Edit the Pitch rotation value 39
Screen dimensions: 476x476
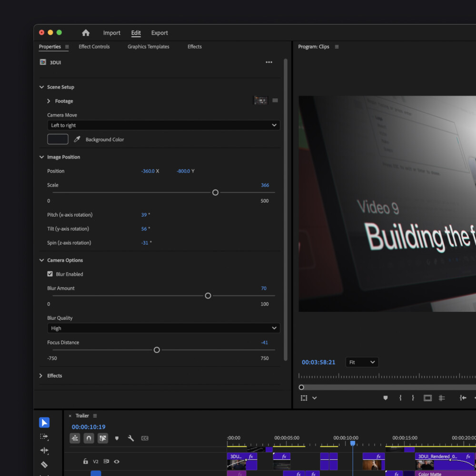click(x=144, y=215)
